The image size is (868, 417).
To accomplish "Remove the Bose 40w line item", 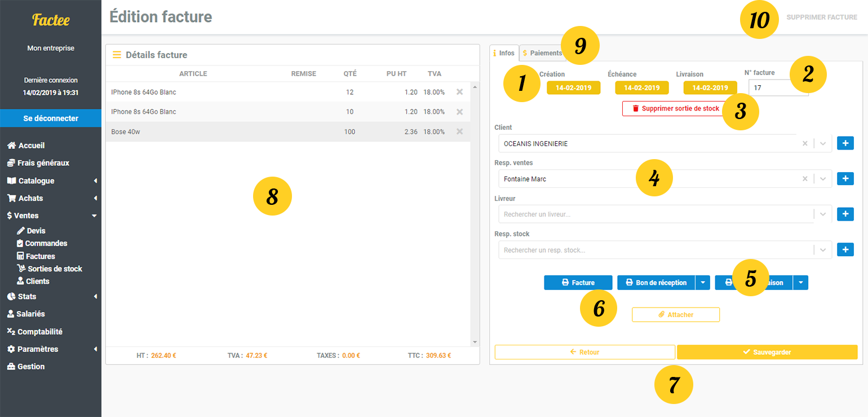I will [x=459, y=131].
